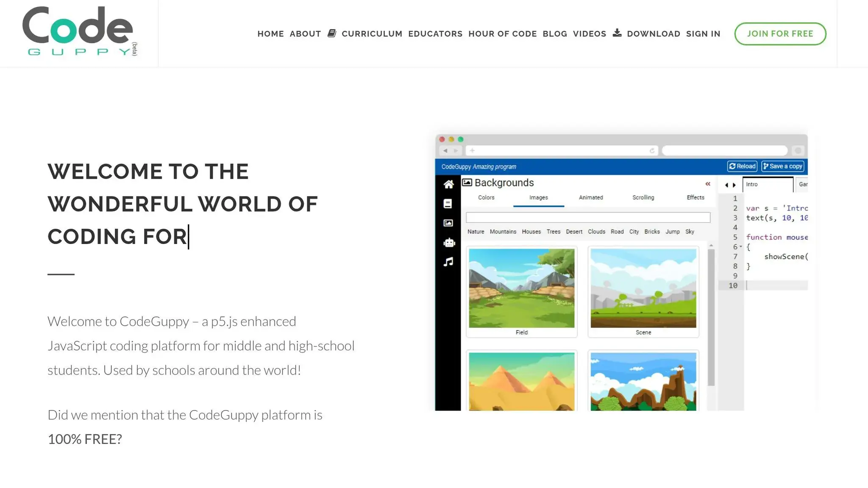
Task: Filter backgrounds by Road
Action: point(617,232)
